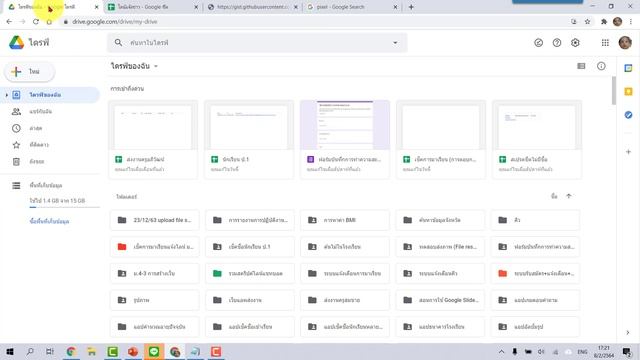Open the Drive settings gear
This screenshot has height=360, width=640.
575,42
